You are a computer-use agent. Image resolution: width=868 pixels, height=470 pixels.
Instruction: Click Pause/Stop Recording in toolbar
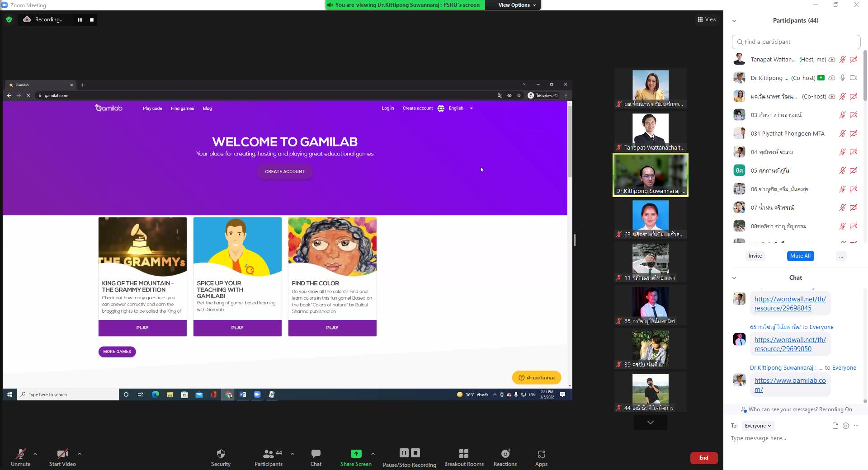pyautogui.click(x=410, y=457)
